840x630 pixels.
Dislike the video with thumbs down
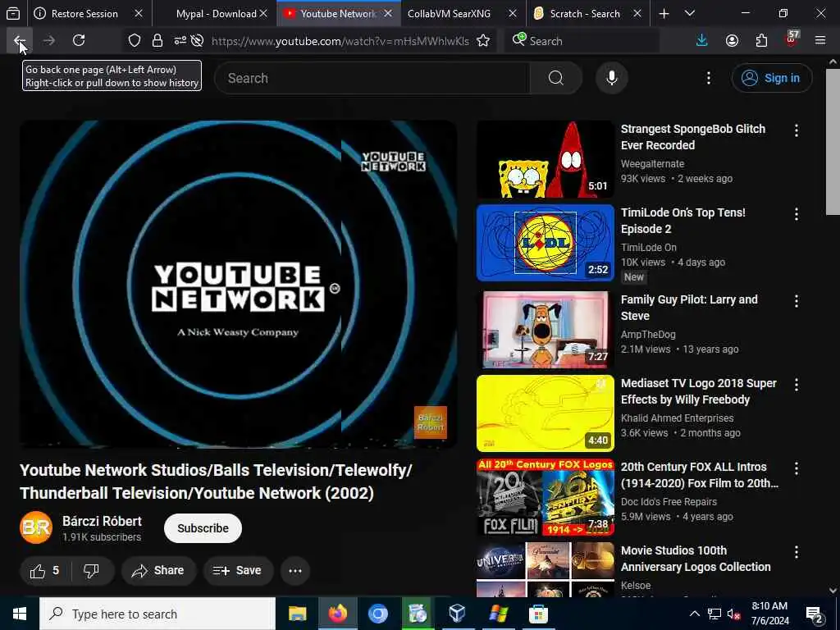pyautogui.click(x=92, y=571)
